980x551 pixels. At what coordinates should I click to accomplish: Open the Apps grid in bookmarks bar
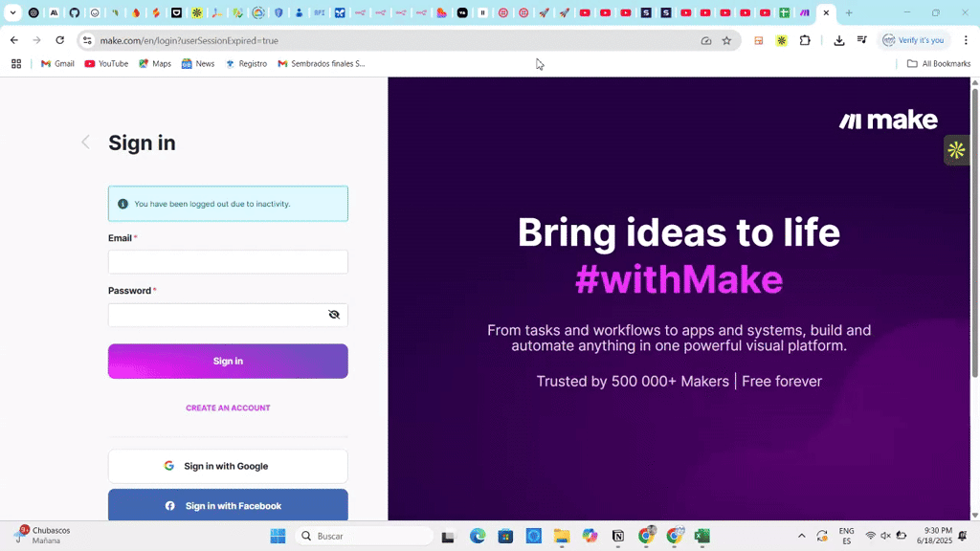click(16, 64)
